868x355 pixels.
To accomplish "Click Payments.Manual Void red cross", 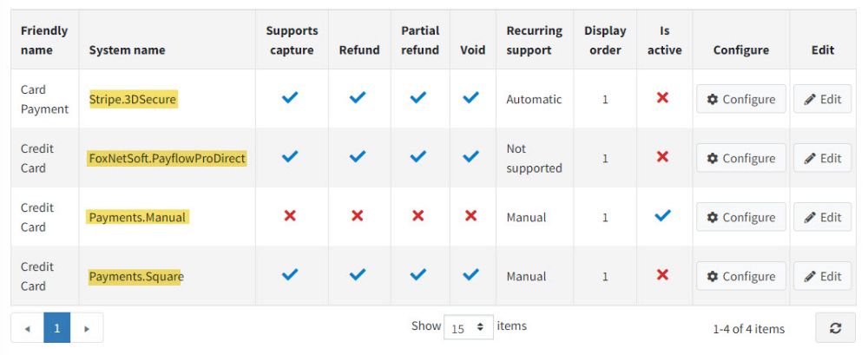I will pyautogui.click(x=471, y=216).
